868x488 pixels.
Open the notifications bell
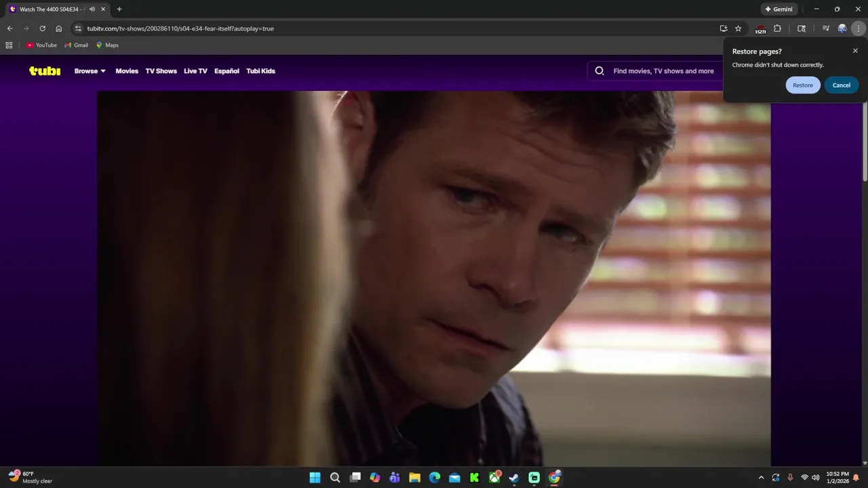click(x=856, y=478)
